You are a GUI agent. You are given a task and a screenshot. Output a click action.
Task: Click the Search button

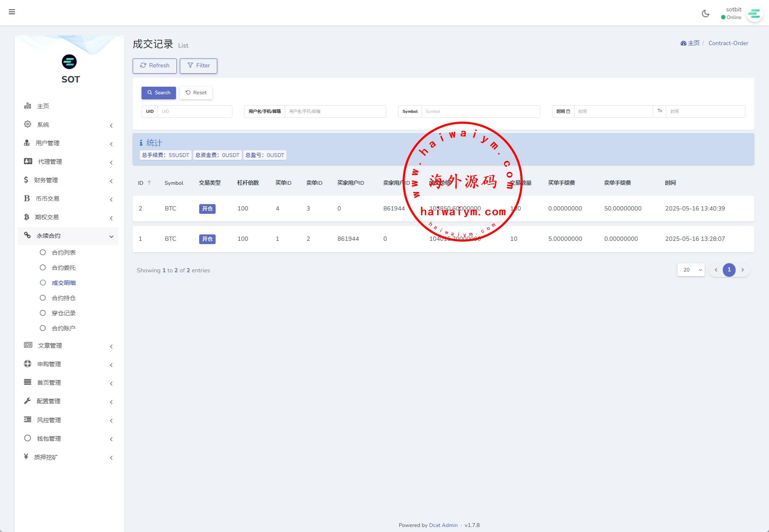click(159, 93)
